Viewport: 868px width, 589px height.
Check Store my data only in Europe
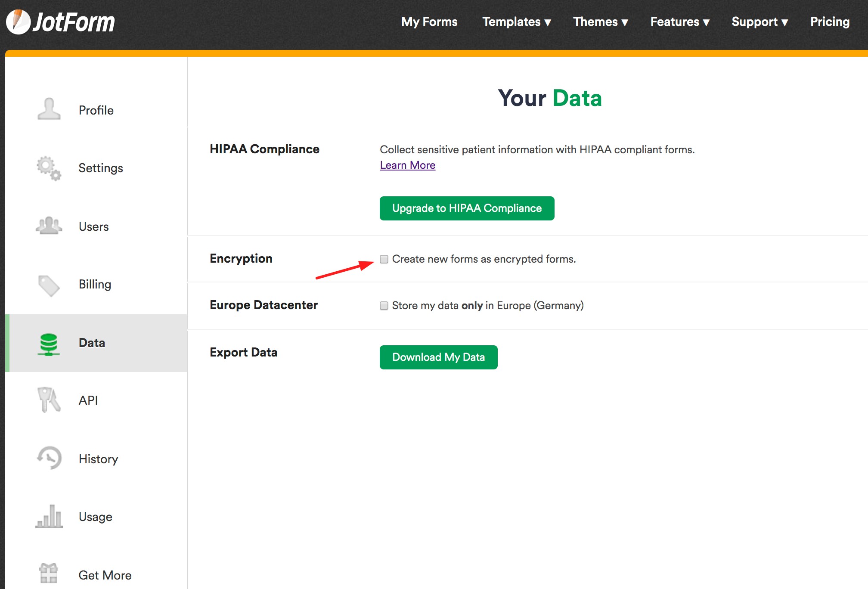click(384, 306)
